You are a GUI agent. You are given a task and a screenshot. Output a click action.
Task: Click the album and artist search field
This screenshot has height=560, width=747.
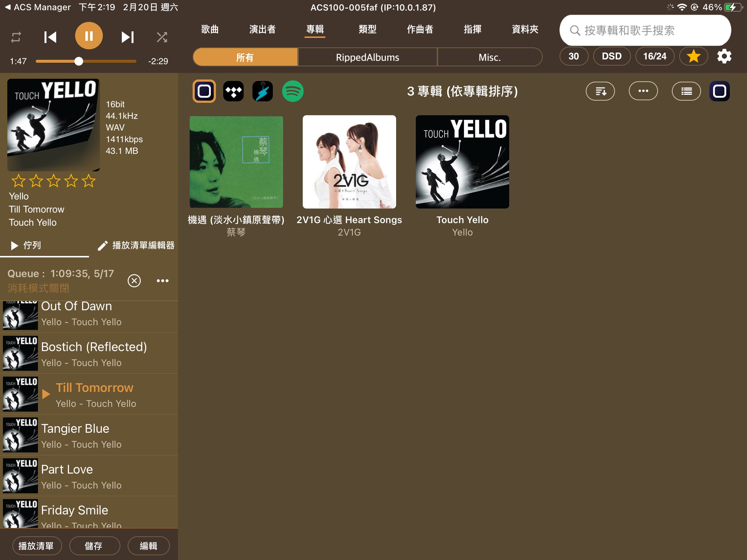(x=645, y=30)
